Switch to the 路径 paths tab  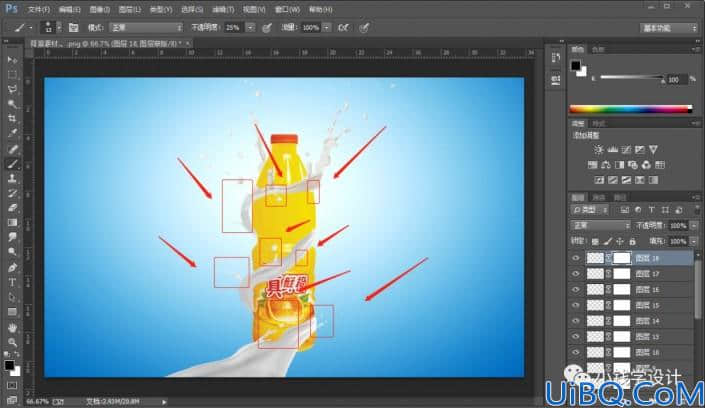pos(620,197)
